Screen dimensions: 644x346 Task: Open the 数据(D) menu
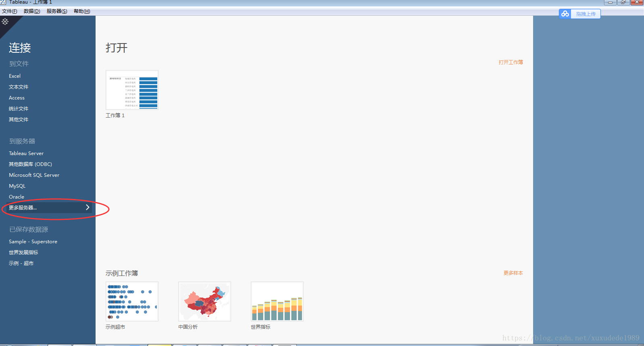(x=32, y=11)
